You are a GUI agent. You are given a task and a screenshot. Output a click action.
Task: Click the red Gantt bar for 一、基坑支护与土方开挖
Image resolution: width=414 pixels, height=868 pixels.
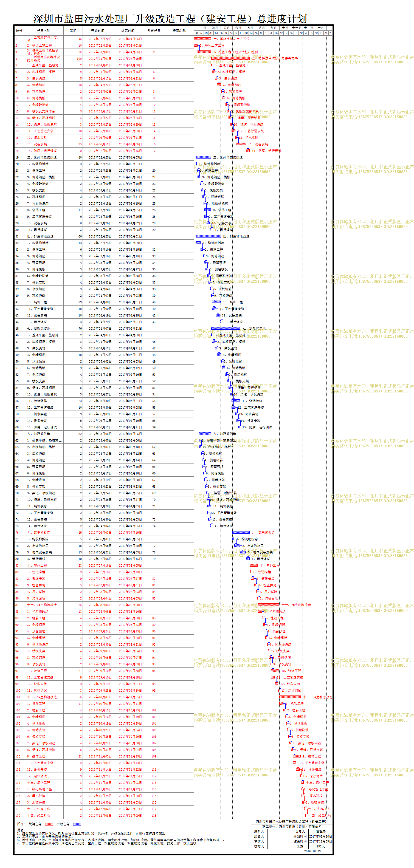tap(202, 39)
